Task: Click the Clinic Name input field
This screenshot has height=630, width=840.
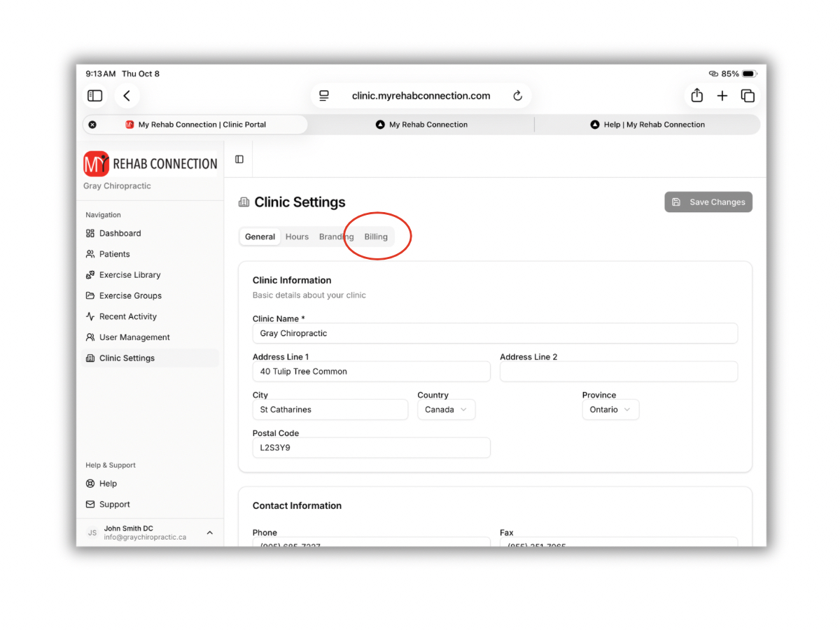Action: (x=495, y=333)
